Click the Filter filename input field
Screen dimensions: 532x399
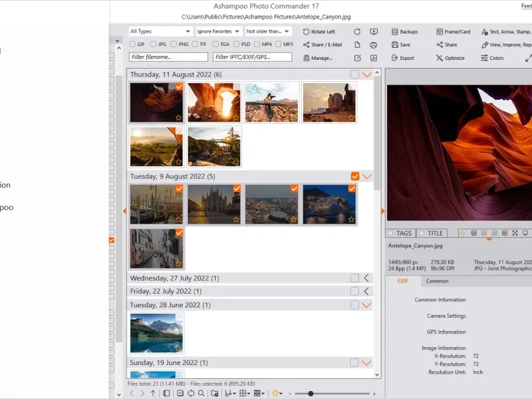[x=168, y=57]
